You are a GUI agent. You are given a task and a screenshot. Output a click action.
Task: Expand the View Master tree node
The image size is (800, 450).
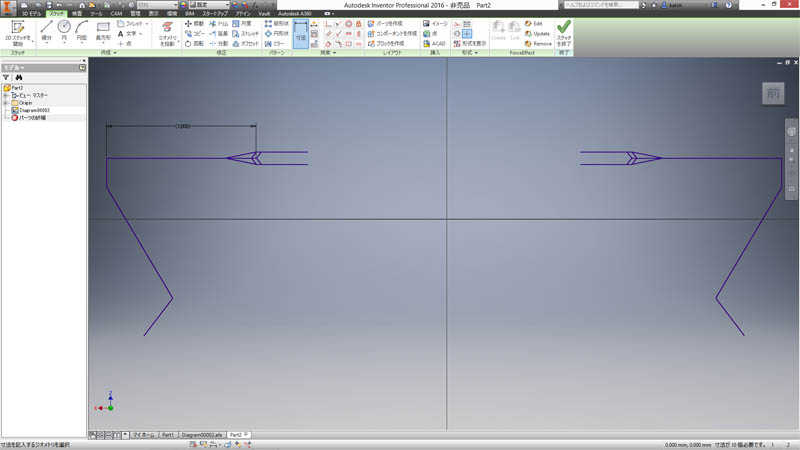click(x=6, y=95)
